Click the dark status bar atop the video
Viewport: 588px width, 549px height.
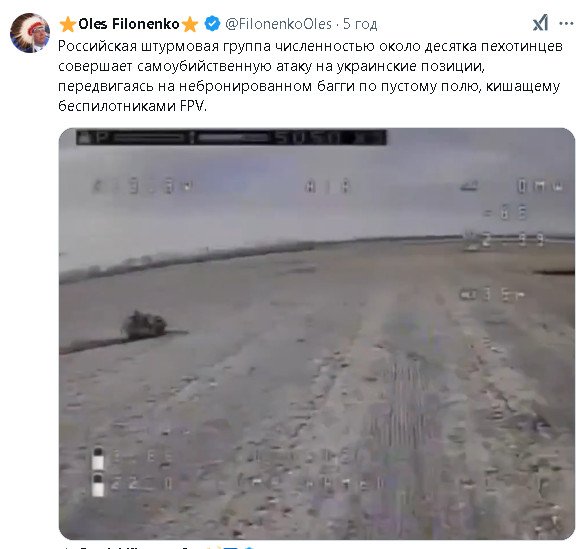(x=231, y=137)
